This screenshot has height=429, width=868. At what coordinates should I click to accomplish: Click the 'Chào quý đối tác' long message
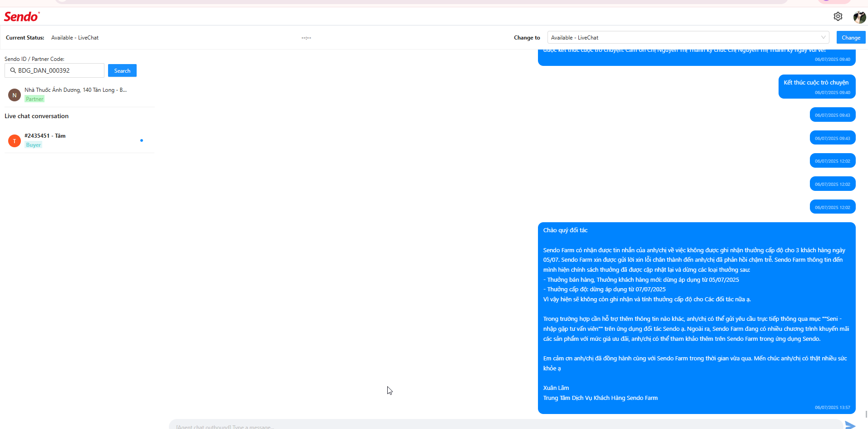click(x=696, y=318)
